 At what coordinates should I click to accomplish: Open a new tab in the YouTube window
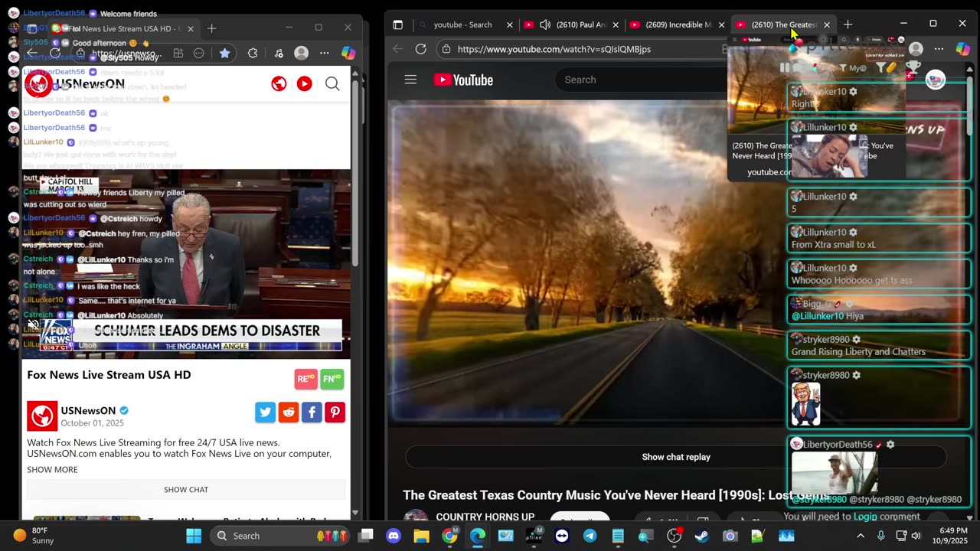[x=848, y=24]
